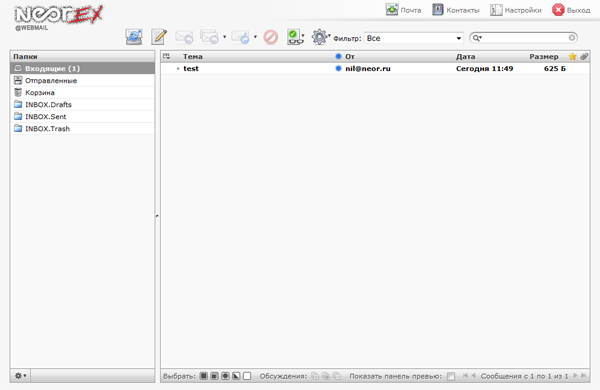Open the Почта mail section
Viewport: 600px width, 390px height.
(403, 10)
